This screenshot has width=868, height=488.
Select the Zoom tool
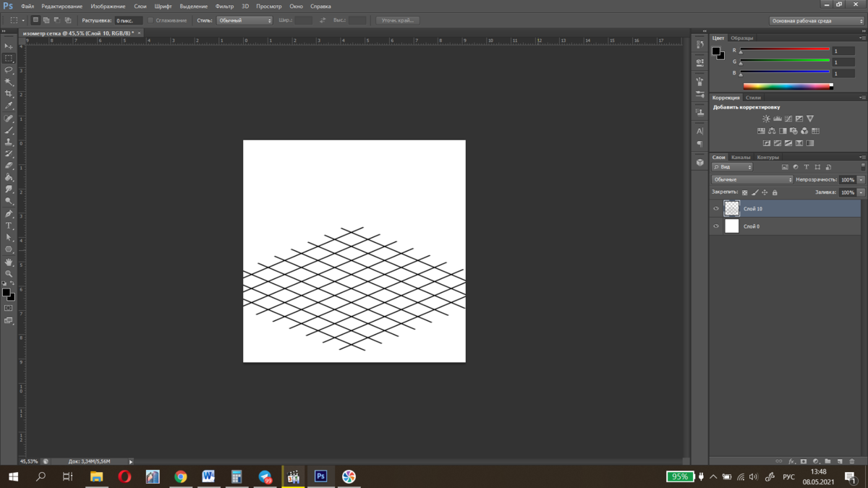[9, 274]
